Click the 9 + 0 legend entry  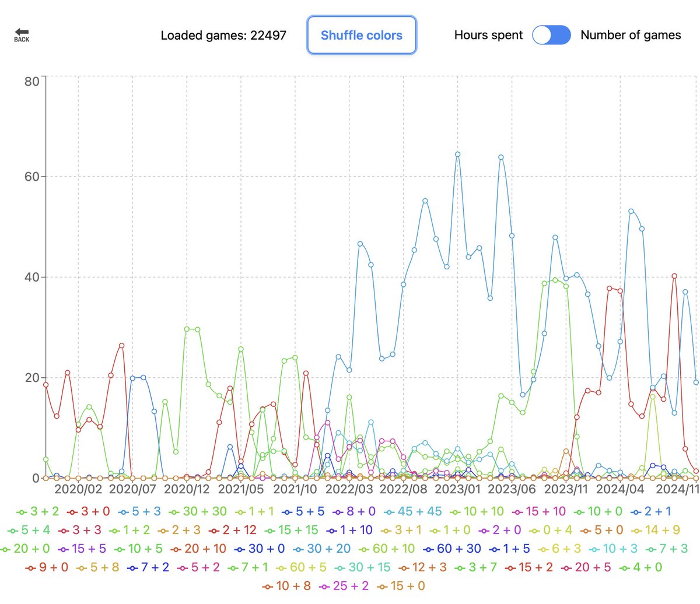(x=47, y=567)
